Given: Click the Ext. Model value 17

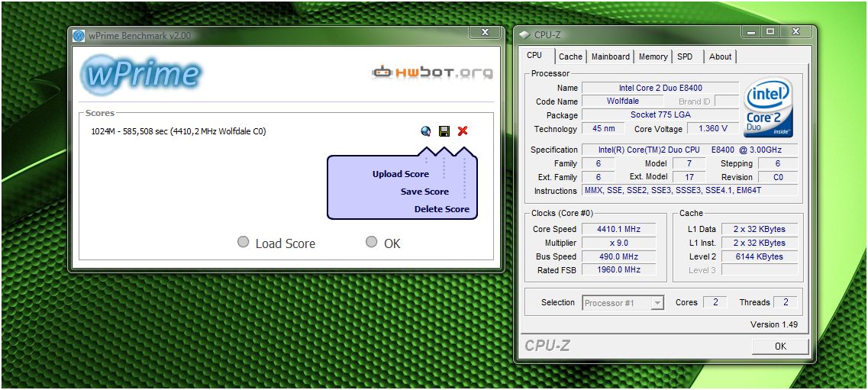Looking at the screenshot, I should coord(689,177).
